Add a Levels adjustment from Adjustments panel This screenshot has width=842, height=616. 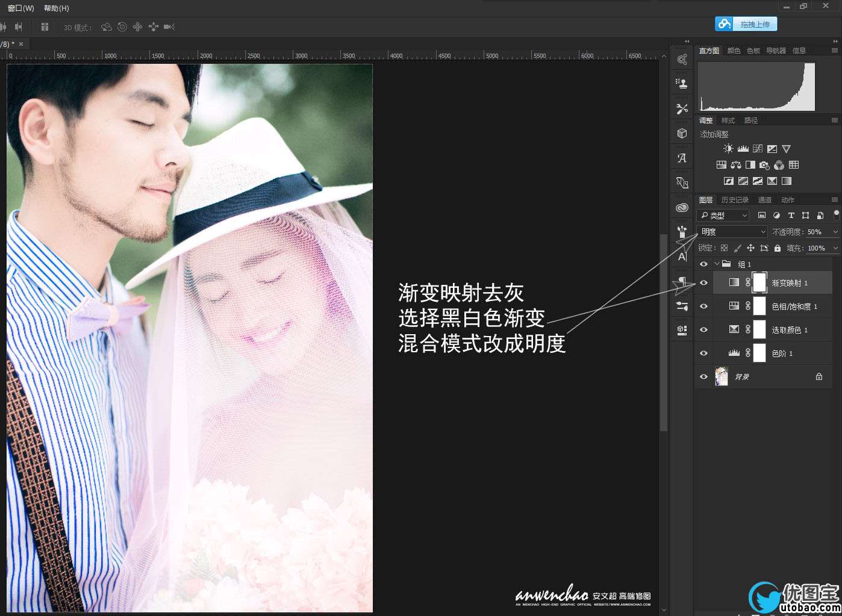point(743,149)
